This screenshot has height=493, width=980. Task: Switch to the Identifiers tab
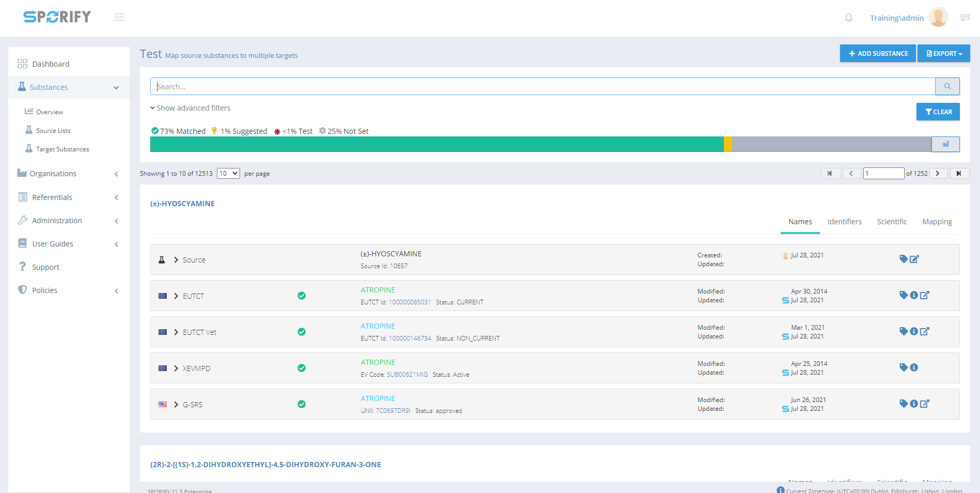point(844,222)
